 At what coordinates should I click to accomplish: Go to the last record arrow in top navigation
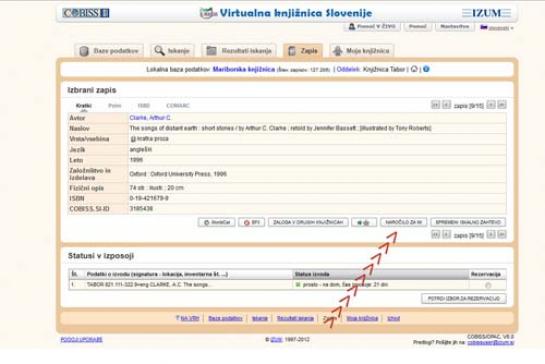click(x=502, y=105)
